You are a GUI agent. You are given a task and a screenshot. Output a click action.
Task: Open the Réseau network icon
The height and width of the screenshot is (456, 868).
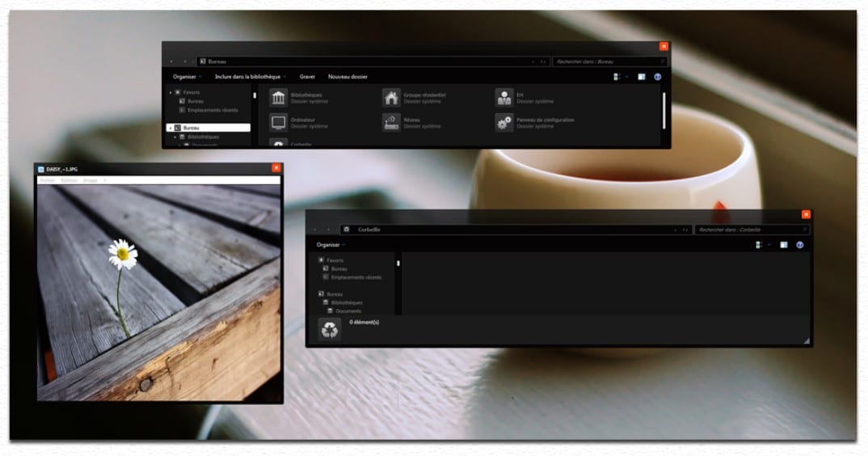(x=391, y=123)
